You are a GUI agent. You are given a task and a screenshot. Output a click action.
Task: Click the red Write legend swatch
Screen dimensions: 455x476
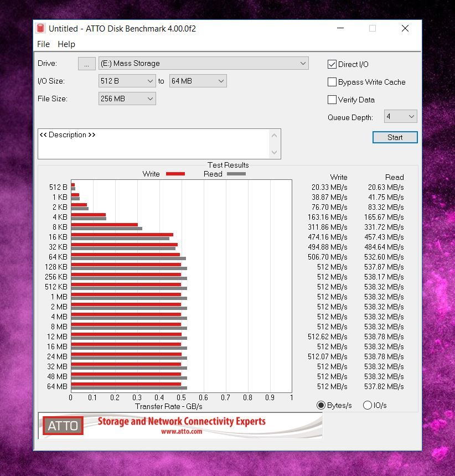pos(175,174)
